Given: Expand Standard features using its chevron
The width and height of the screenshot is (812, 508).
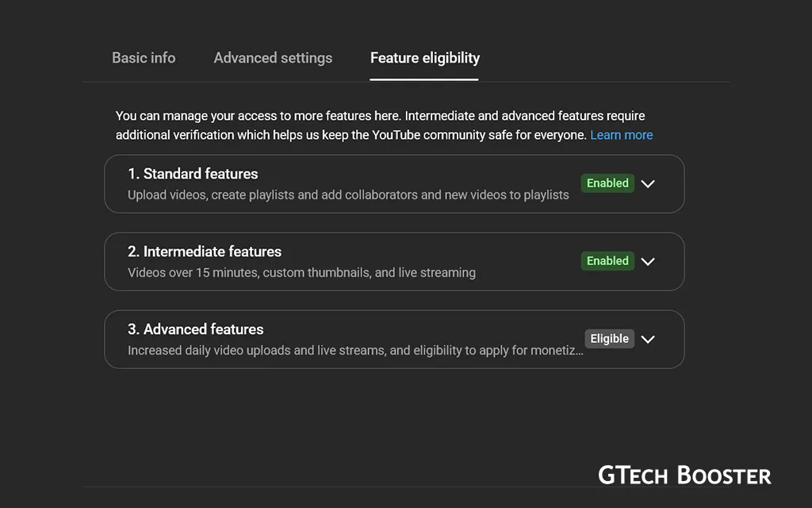Looking at the screenshot, I should (648, 183).
